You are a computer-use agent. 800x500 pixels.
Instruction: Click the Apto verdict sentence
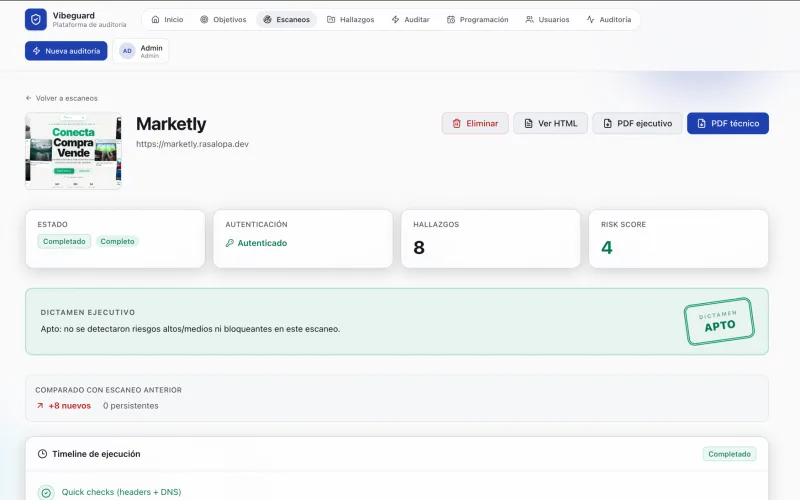point(190,329)
